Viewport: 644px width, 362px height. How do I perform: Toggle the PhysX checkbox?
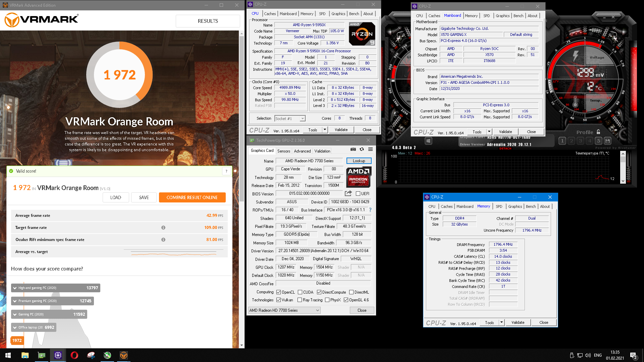click(x=327, y=300)
